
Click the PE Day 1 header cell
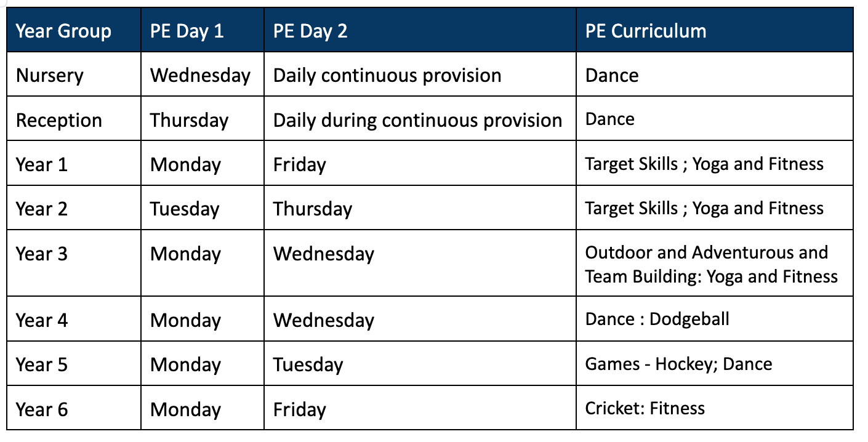click(x=187, y=31)
